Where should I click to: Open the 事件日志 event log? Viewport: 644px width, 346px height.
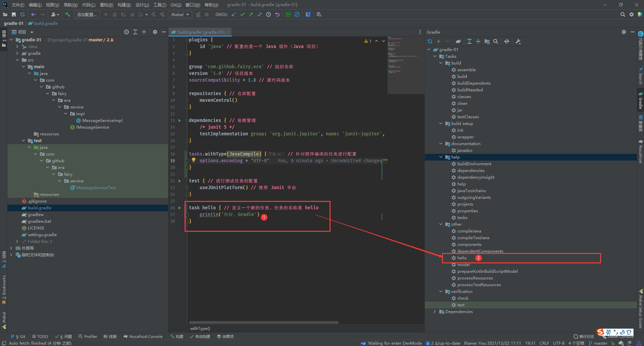584,336
